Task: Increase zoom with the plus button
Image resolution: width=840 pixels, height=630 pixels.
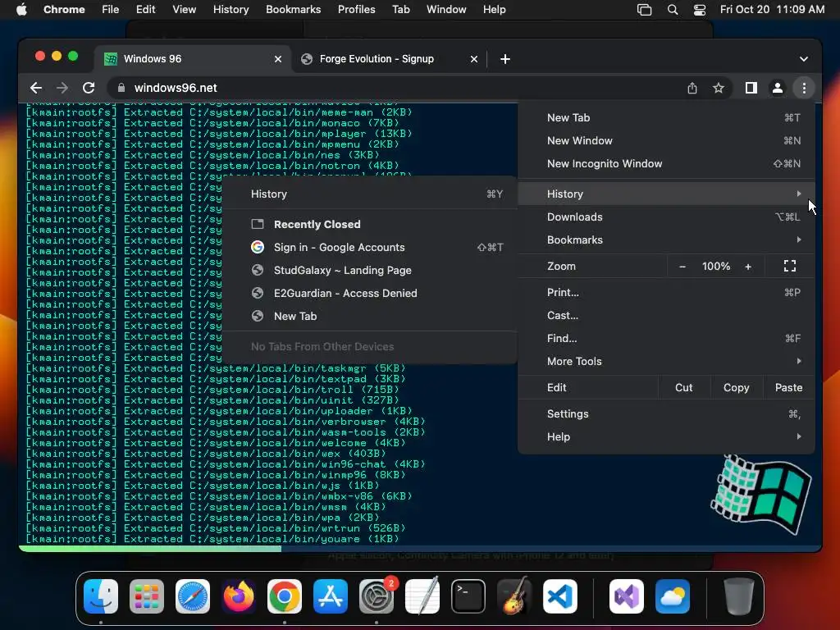Action: [x=748, y=267]
